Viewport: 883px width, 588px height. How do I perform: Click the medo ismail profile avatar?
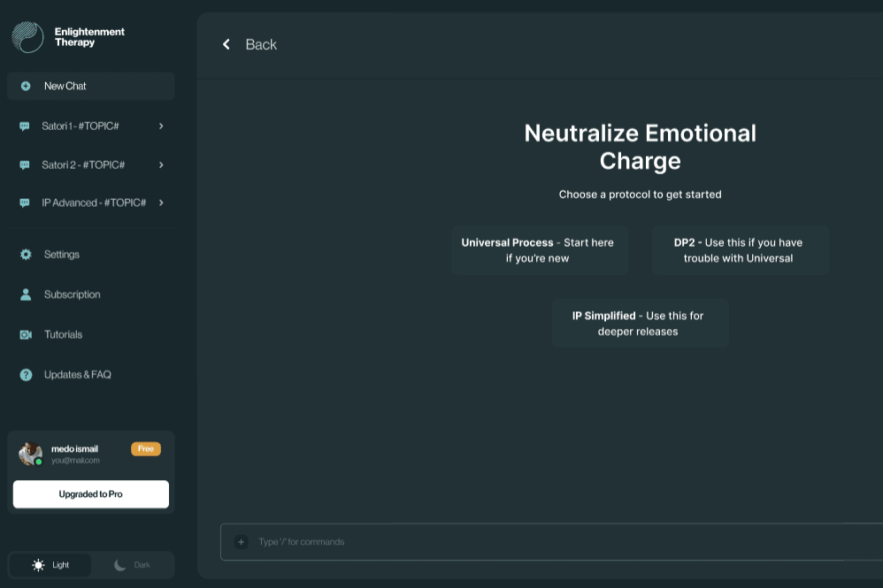pyautogui.click(x=31, y=454)
